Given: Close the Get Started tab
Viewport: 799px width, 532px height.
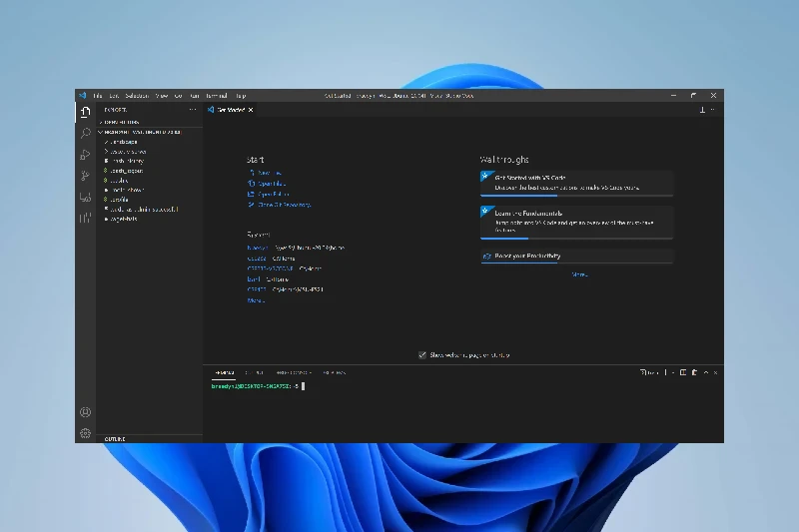Looking at the screenshot, I should coord(251,110).
